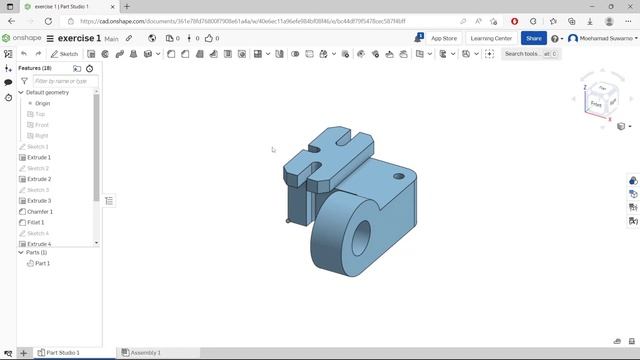Undo the last action

(x=24, y=54)
